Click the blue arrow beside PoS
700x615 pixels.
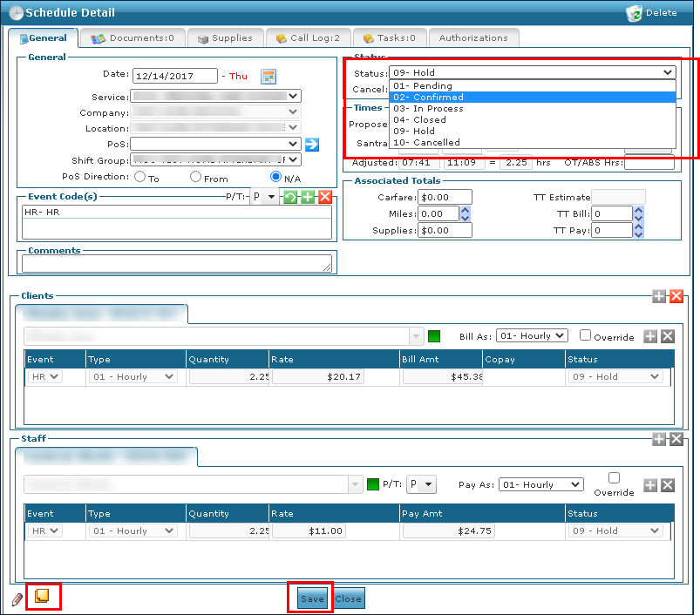(x=311, y=144)
